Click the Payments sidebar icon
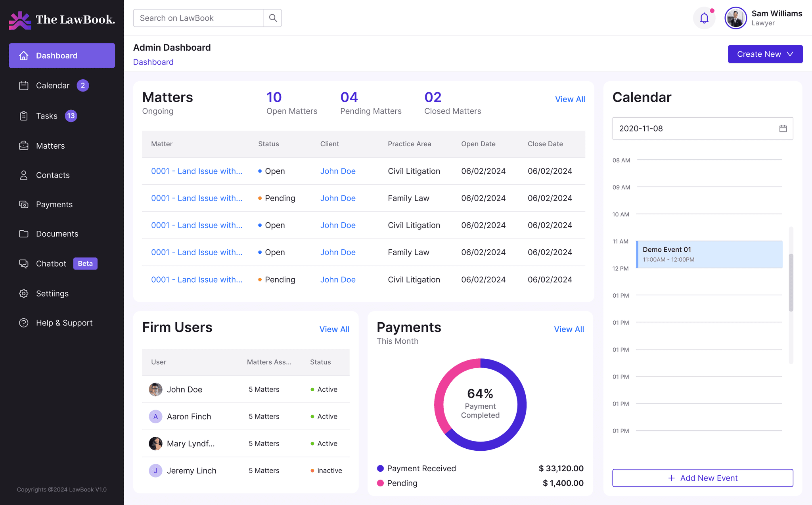Viewport: 812px width, 505px height. pyautogui.click(x=24, y=205)
